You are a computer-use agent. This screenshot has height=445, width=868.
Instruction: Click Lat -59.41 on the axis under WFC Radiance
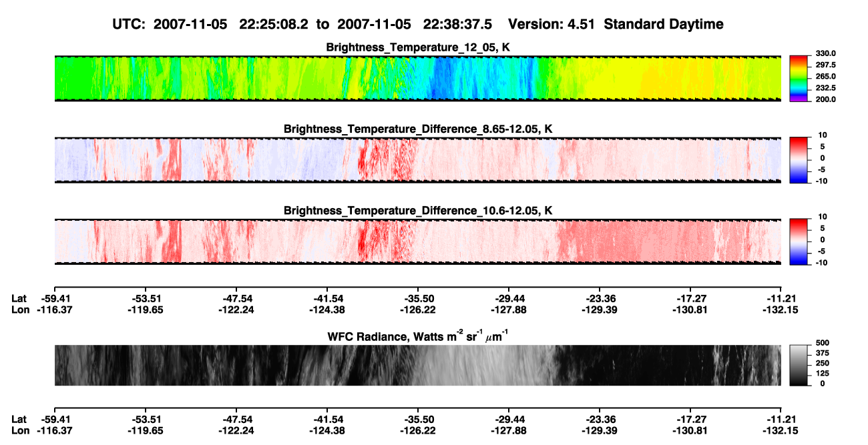click(x=54, y=419)
